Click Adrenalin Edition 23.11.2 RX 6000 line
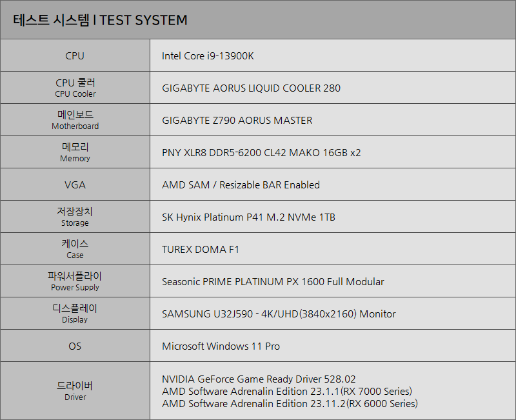Image resolution: width=516 pixels, height=420 pixels. tap(290, 403)
